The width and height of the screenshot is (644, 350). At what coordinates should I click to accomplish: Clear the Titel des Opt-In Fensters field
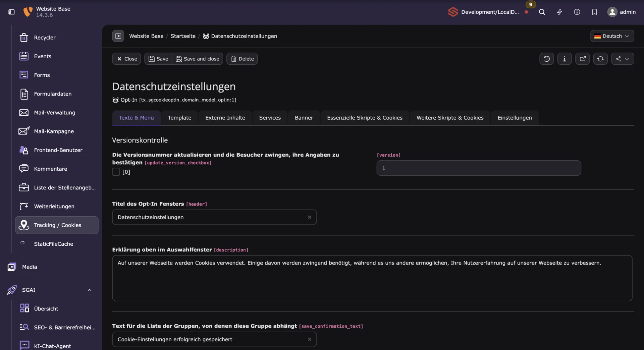pos(310,218)
